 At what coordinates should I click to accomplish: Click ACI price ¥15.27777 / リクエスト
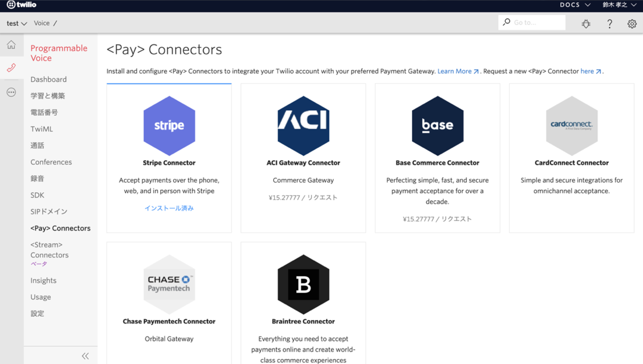303,198
